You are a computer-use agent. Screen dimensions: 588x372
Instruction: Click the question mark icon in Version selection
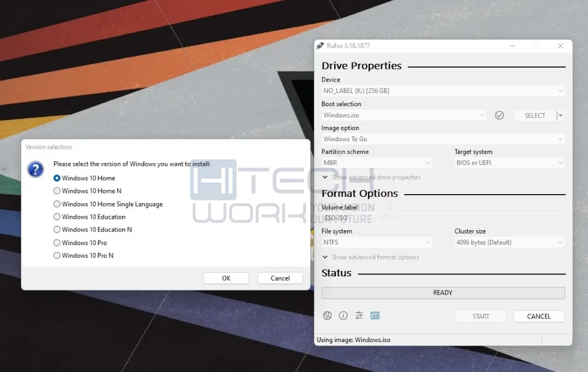tap(36, 169)
